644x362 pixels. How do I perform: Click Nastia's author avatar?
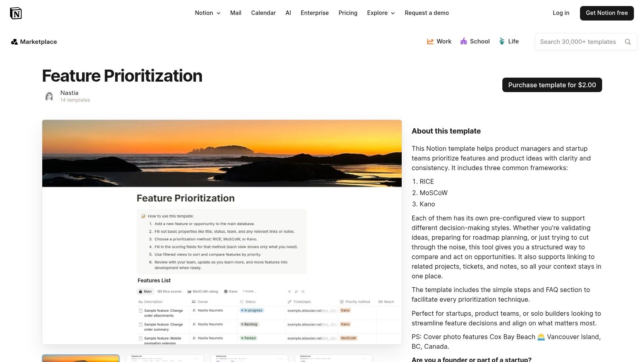tap(49, 96)
